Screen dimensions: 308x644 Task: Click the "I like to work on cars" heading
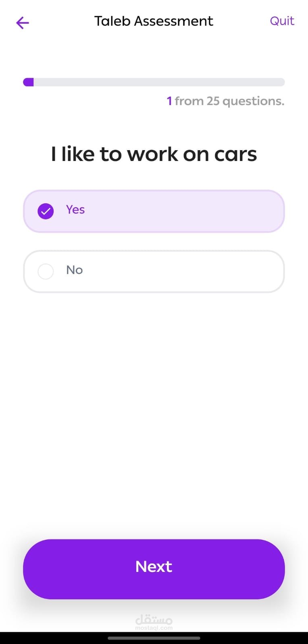coord(154,154)
